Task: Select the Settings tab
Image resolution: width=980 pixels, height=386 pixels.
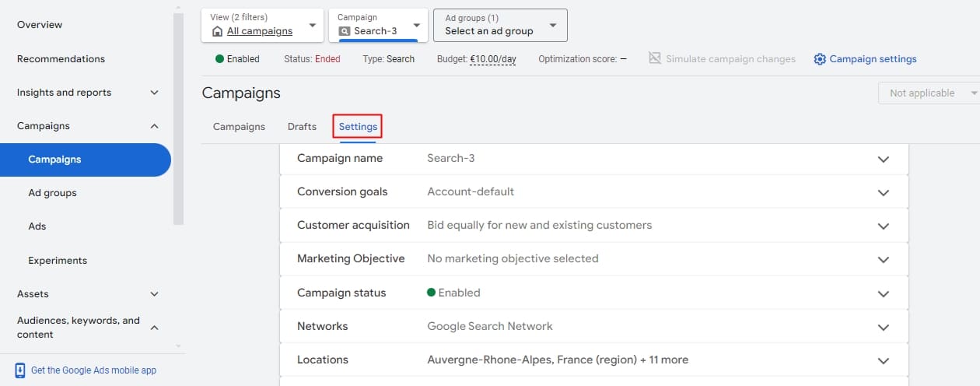Action: click(x=358, y=127)
